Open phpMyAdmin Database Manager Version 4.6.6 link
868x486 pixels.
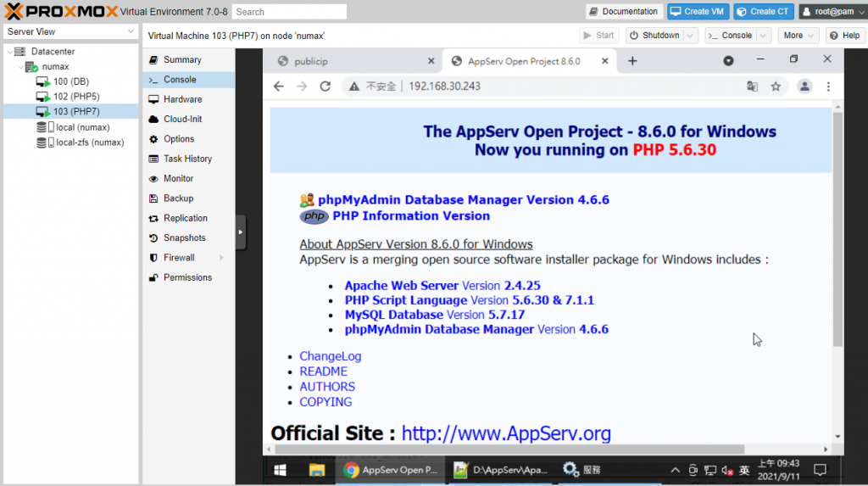pyautogui.click(x=464, y=200)
